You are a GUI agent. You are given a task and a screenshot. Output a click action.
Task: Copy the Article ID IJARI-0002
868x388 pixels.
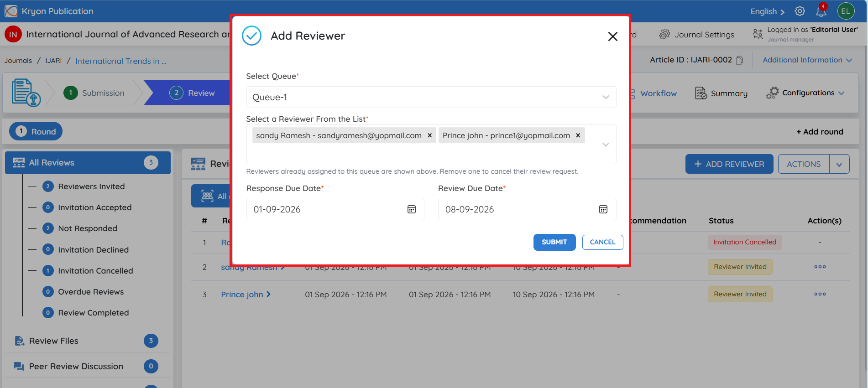pyautogui.click(x=739, y=60)
